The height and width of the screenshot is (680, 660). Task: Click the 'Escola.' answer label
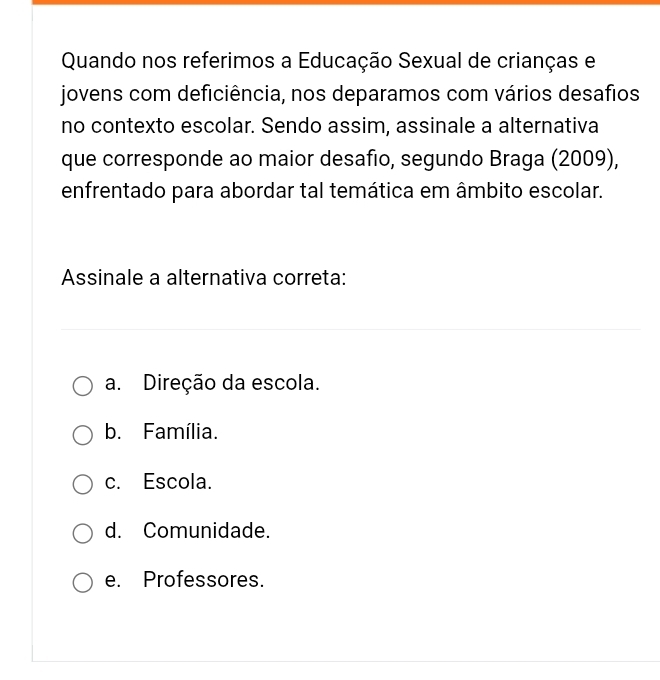(178, 481)
